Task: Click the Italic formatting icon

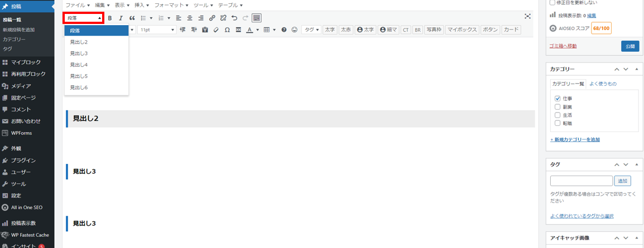Action: (121, 18)
